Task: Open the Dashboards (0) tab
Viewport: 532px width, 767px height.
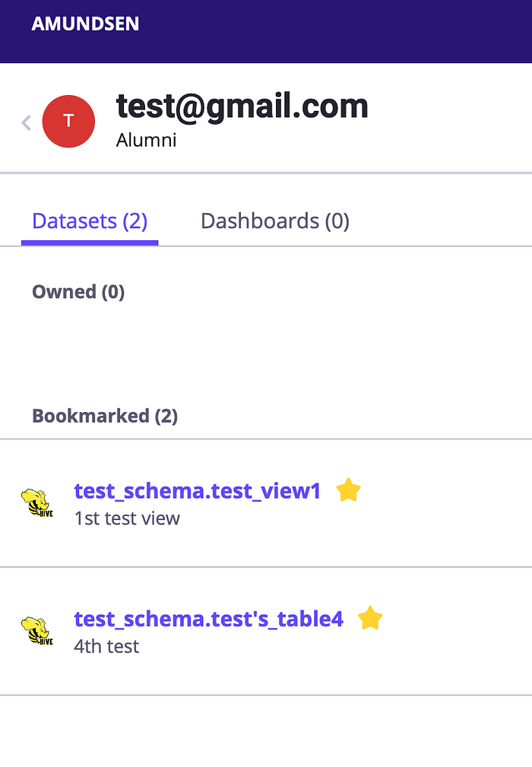Action: [x=274, y=221]
